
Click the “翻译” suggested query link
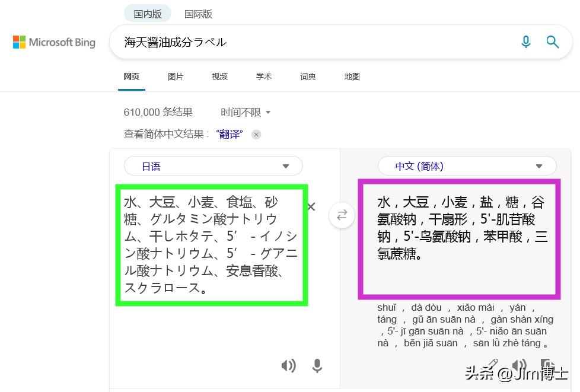[230, 134]
